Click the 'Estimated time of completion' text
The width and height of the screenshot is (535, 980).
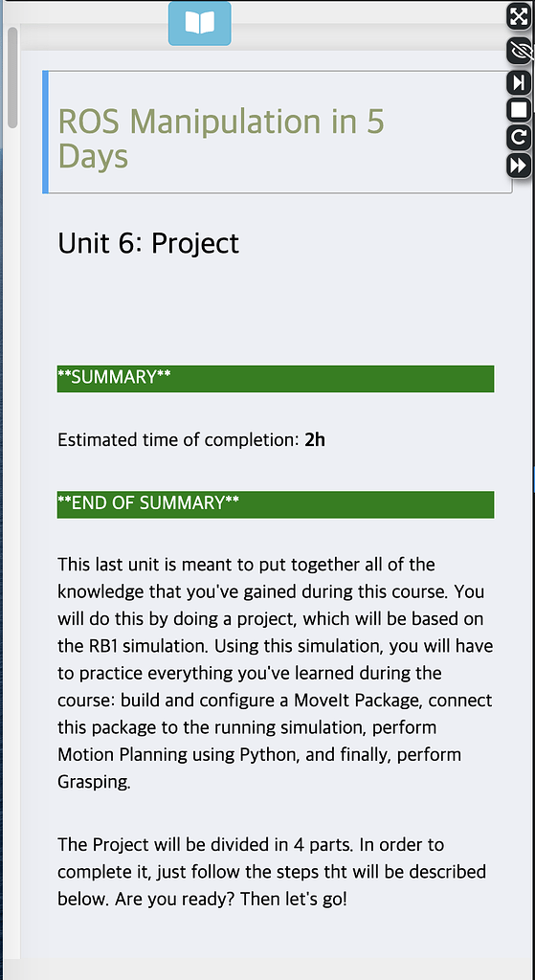179,440
